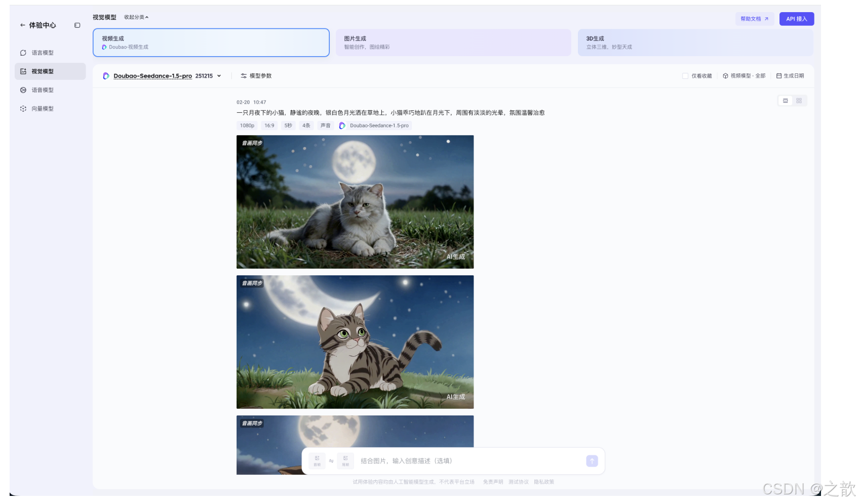Open 模型参数 settings
This screenshot has height=504, width=858.
[256, 76]
